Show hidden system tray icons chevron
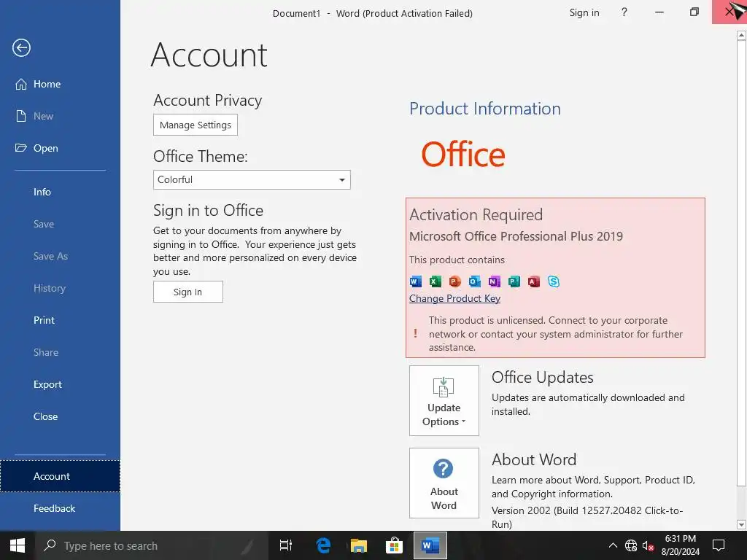 point(613,545)
